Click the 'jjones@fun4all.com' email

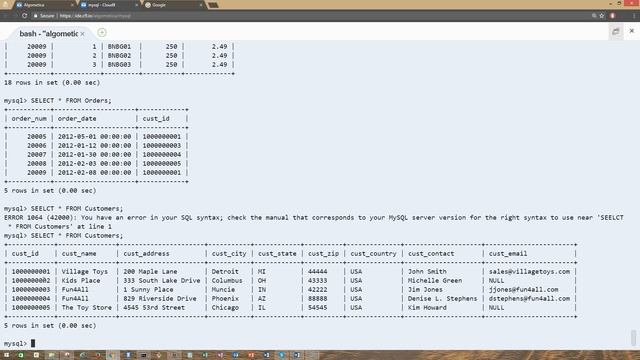tap(523, 289)
